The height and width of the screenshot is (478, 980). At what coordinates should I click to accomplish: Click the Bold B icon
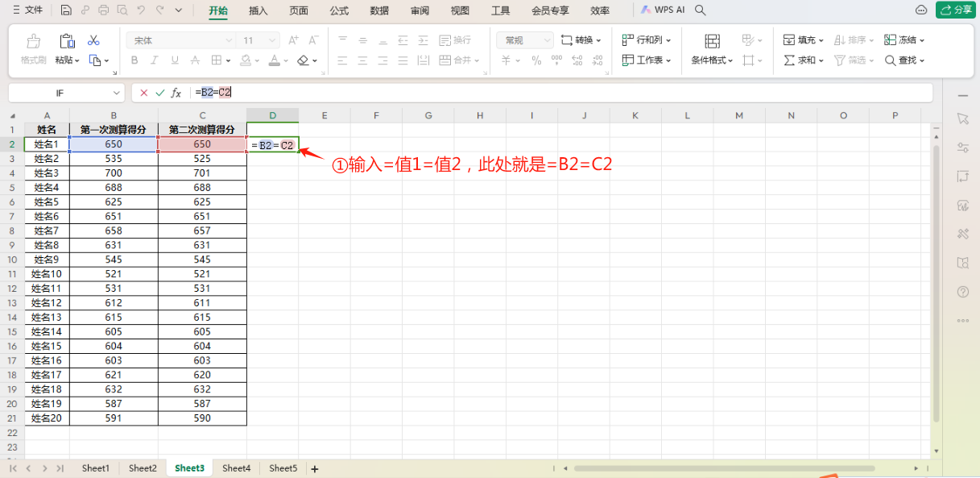[x=134, y=60]
